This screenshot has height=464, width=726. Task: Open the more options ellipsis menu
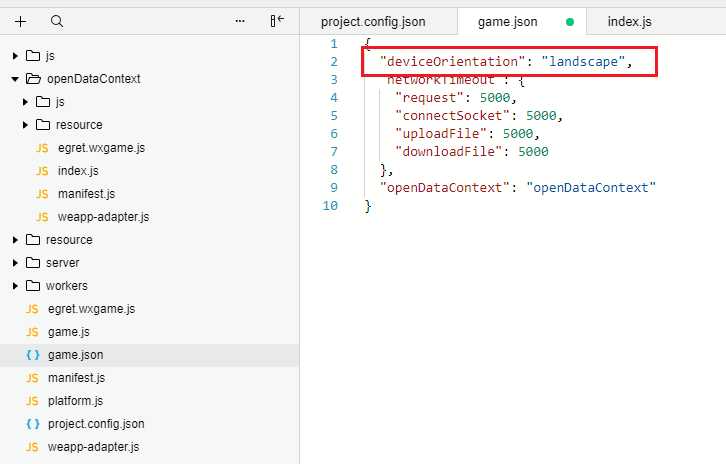point(240,21)
